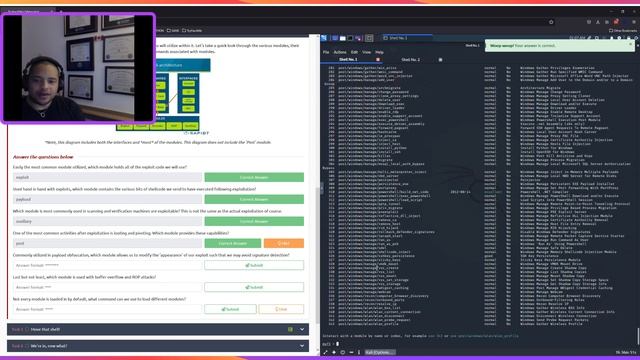This screenshot has width=640, height=360.
Task: Open the browser launcher in Kali panel
Action: pyautogui.click(x=335, y=38)
